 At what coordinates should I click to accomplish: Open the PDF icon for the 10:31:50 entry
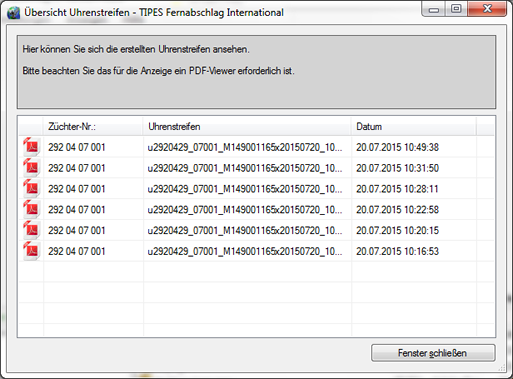(x=32, y=168)
